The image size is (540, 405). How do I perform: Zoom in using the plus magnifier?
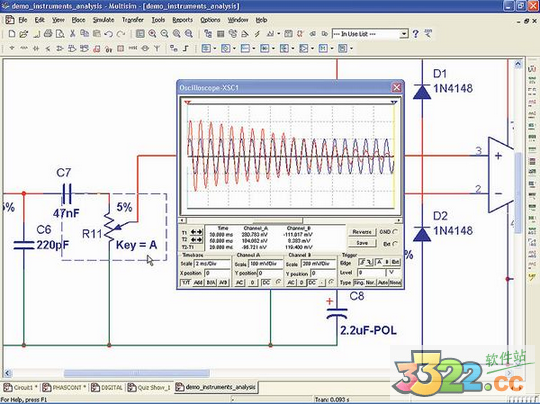(152, 34)
